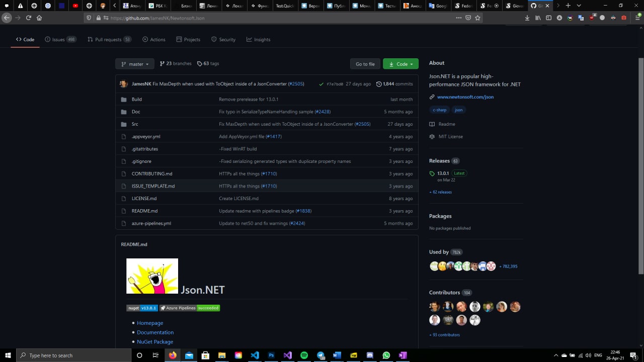The width and height of the screenshot is (644, 362).
Task: Open the www.newtonsoft.com/json link
Action: [465, 97]
